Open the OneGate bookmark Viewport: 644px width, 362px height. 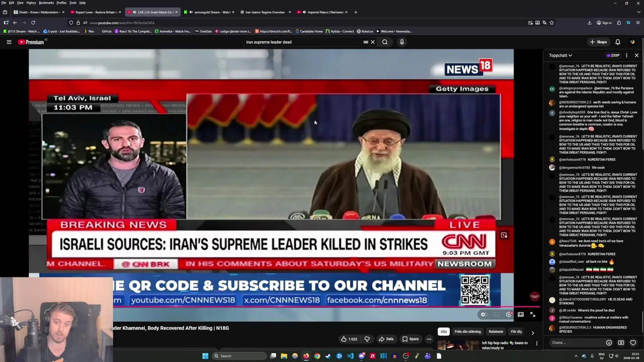tap(203, 31)
